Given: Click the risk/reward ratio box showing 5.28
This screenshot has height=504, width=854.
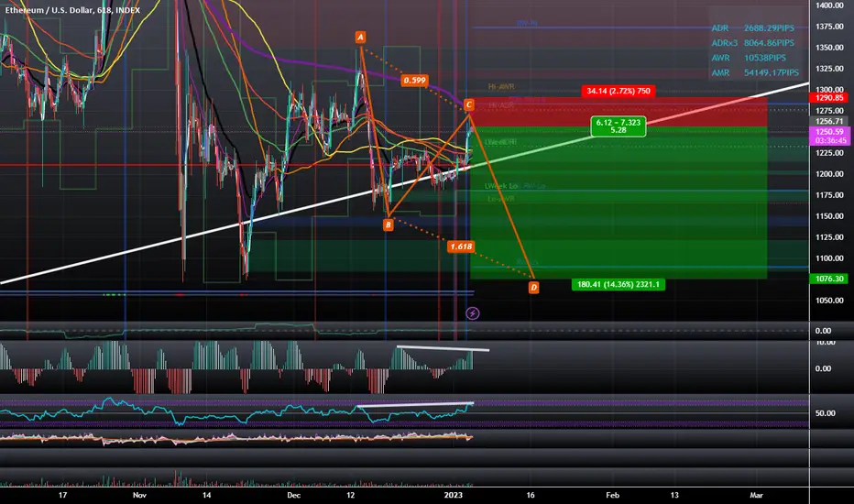Looking at the screenshot, I should (619, 126).
